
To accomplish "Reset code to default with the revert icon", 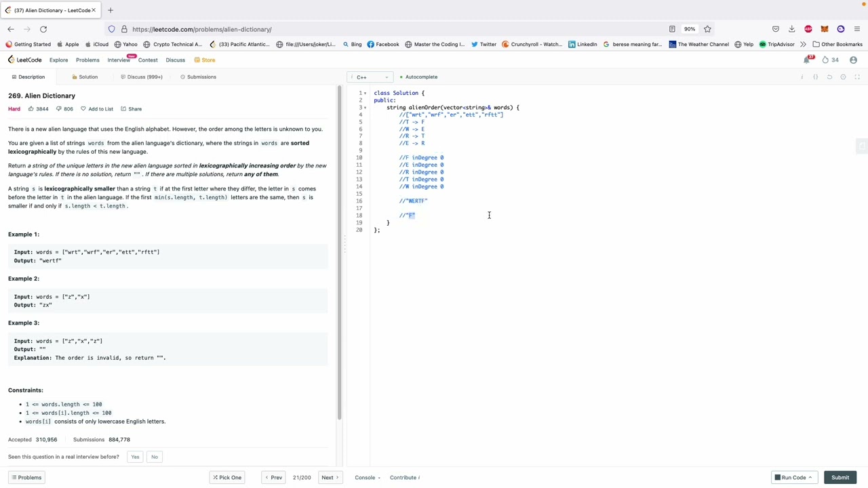I will pyautogui.click(x=829, y=77).
